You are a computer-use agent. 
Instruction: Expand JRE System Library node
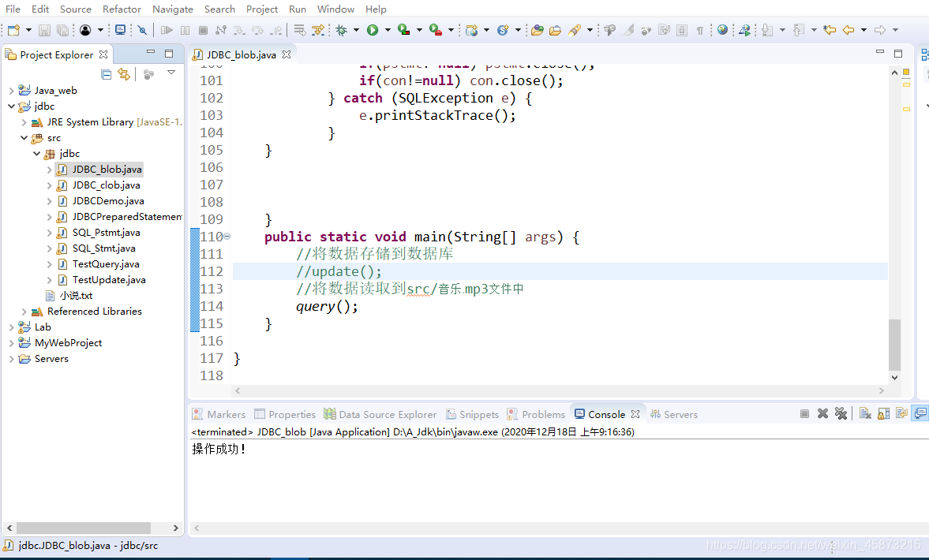click(24, 122)
